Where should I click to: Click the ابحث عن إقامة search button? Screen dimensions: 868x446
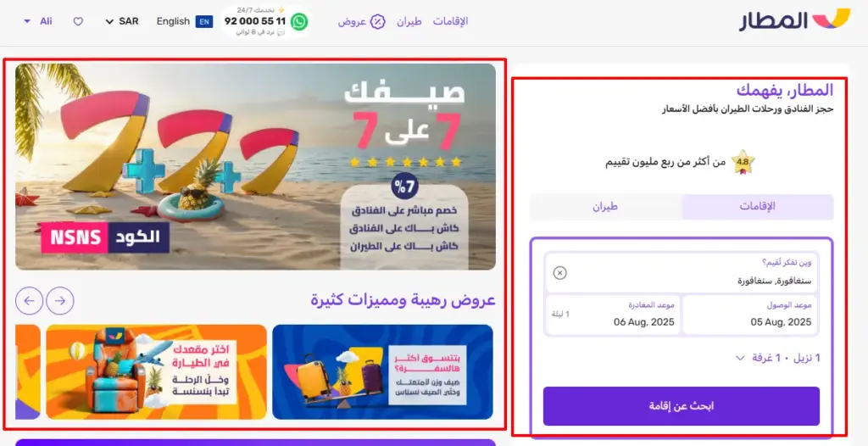coord(681,406)
